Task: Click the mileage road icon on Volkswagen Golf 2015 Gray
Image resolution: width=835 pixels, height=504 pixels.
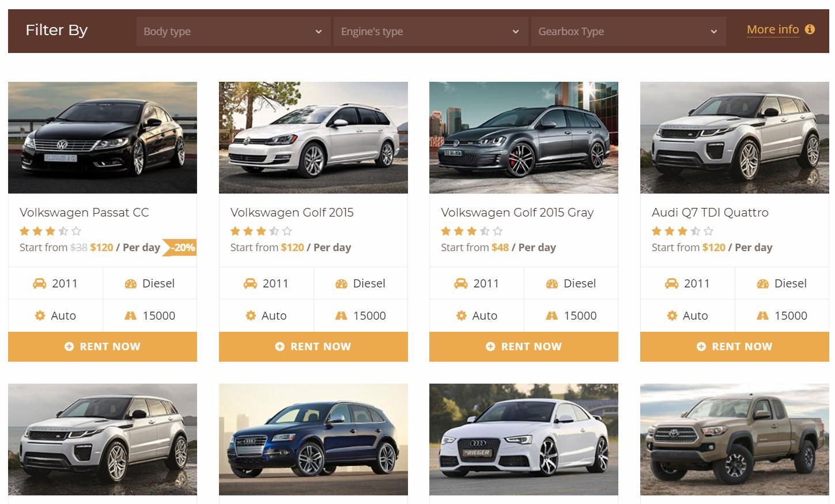Action: coord(551,316)
